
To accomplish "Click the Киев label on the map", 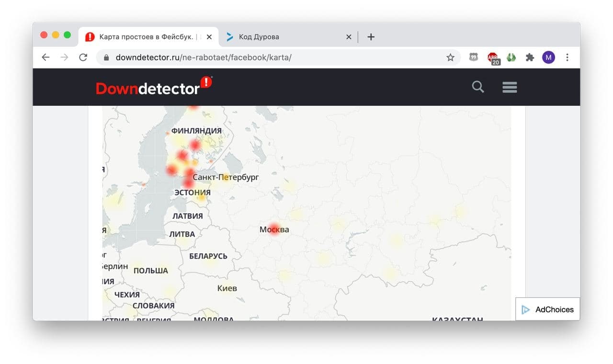I will click(227, 288).
